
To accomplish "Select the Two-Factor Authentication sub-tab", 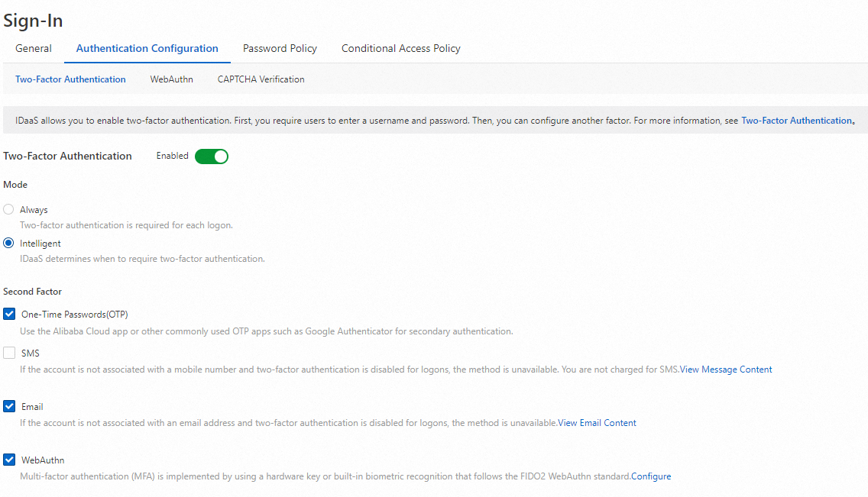I will [x=70, y=79].
